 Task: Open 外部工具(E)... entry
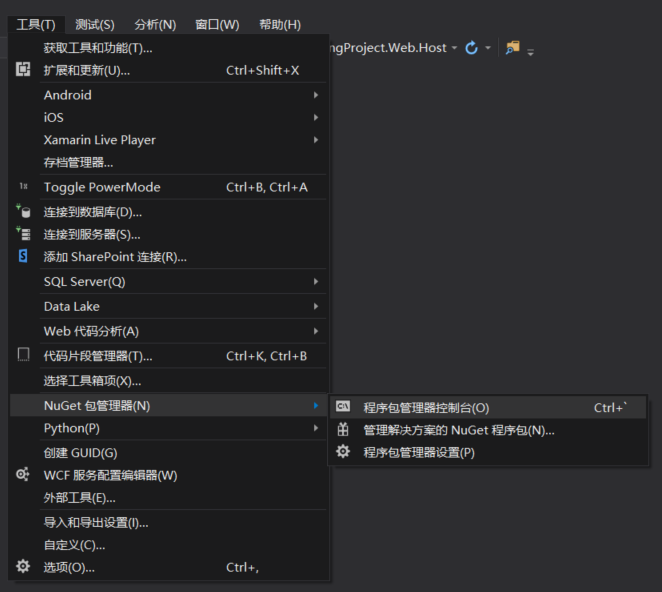point(168,498)
